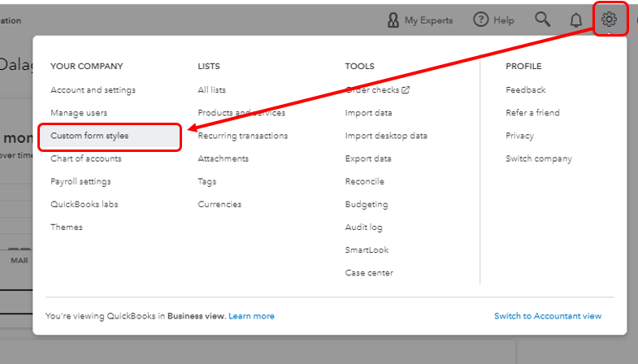
Task: Click the search magnifier icon
Action: [x=543, y=19]
